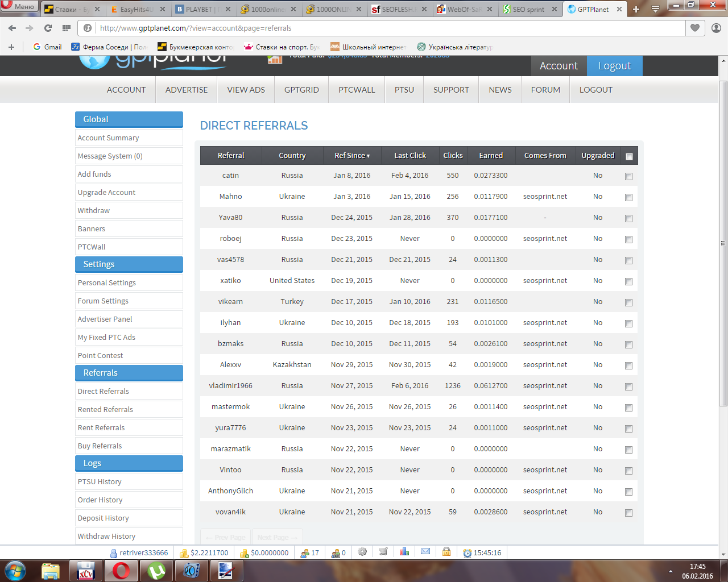Sort the table by the Earned column header

[491, 156]
